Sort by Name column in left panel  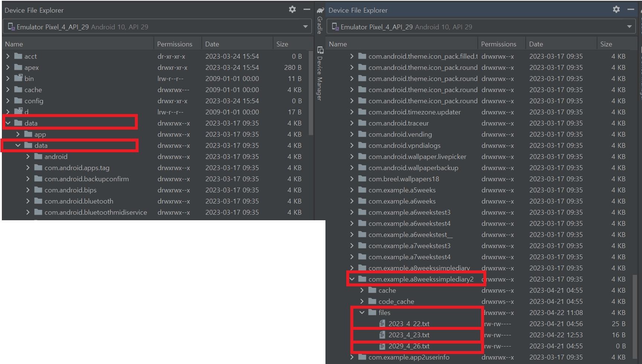click(x=78, y=44)
